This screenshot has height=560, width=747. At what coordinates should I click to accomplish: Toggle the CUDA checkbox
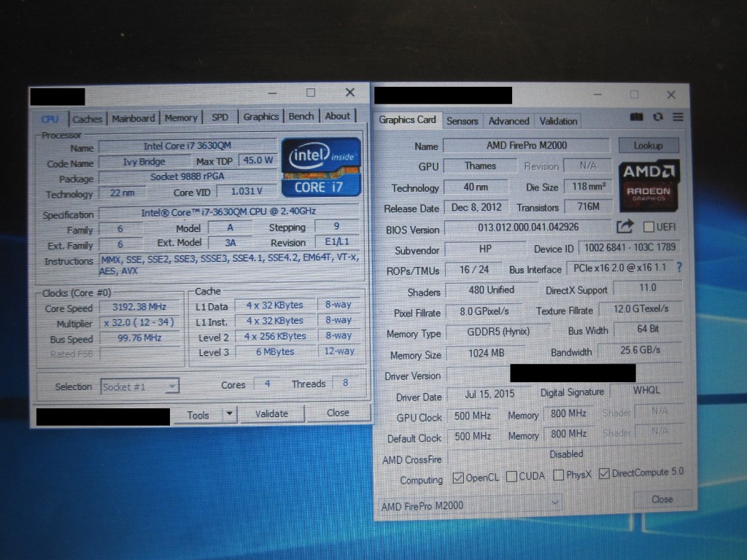click(x=511, y=476)
